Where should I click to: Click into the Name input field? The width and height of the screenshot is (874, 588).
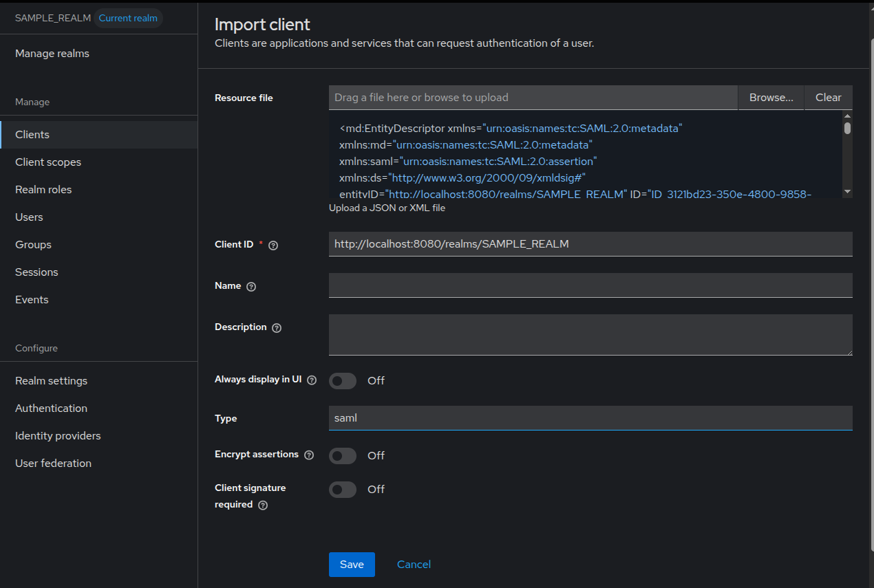(590, 285)
